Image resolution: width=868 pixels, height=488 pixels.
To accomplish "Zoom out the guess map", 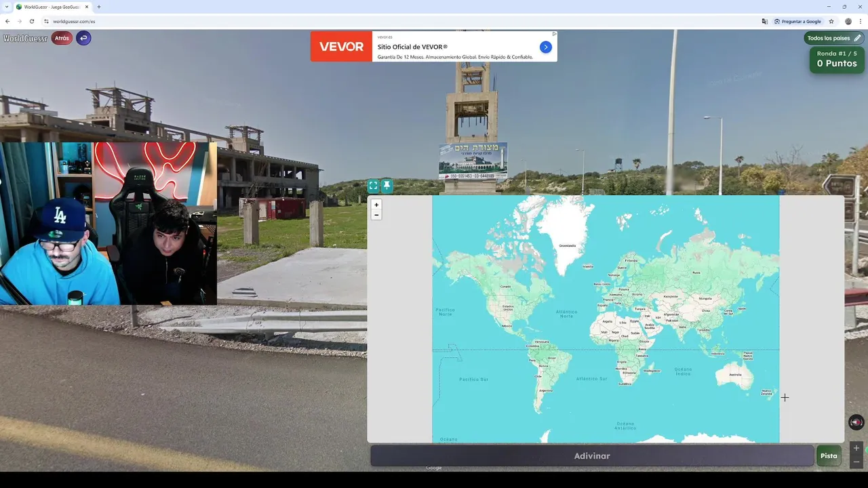I will [x=376, y=215].
